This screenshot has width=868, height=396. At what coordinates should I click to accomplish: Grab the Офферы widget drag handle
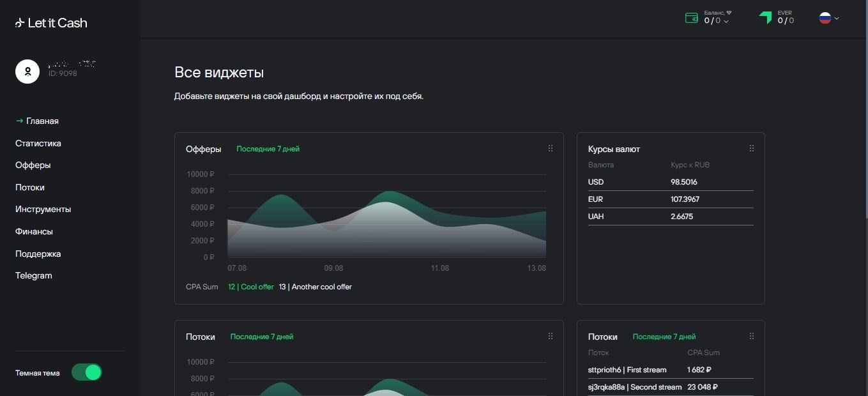(x=551, y=148)
